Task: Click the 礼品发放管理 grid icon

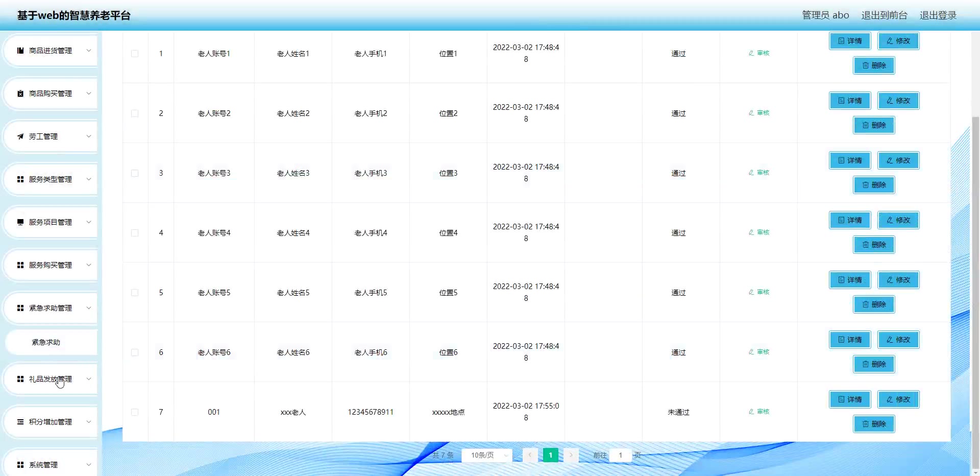Action: [20, 379]
